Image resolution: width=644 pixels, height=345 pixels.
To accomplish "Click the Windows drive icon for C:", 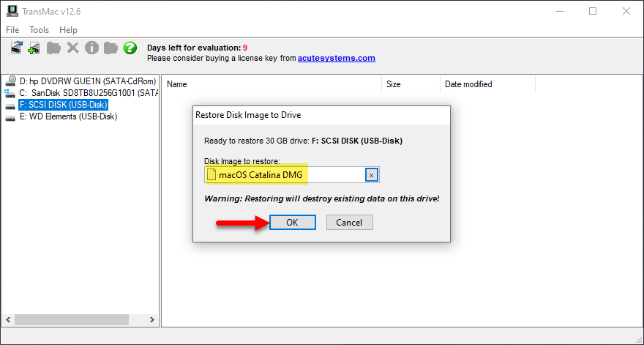I will point(10,93).
